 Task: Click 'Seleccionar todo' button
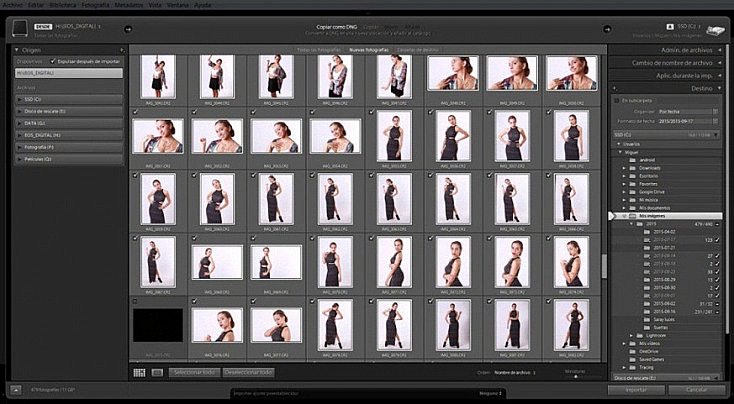(x=195, y=373)
